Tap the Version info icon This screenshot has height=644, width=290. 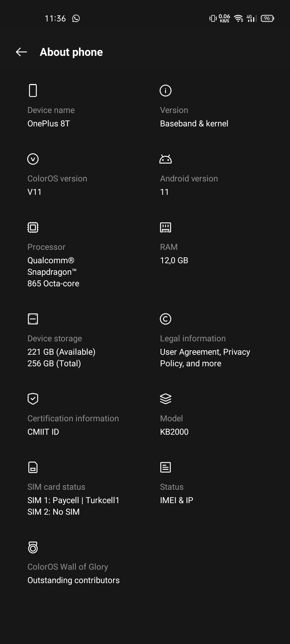pyautogui.click(x=165, y=90)
